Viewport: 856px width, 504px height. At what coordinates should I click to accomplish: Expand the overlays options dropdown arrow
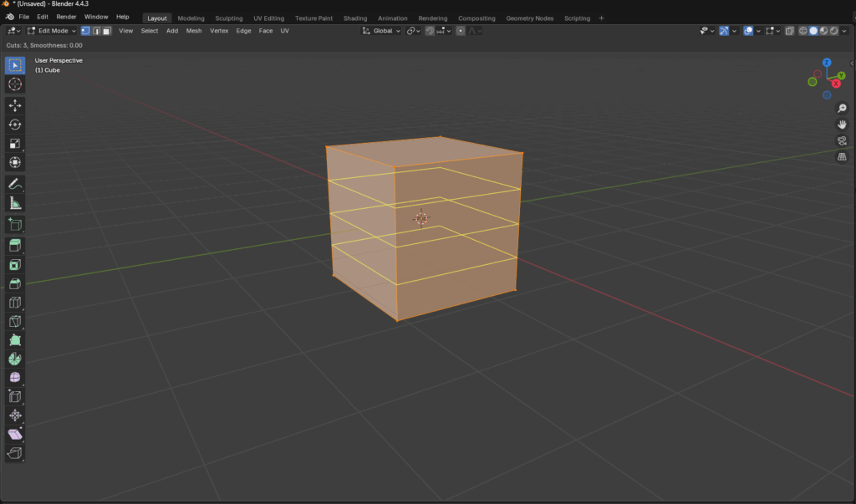pyautogui.click(x=758, y=31)
